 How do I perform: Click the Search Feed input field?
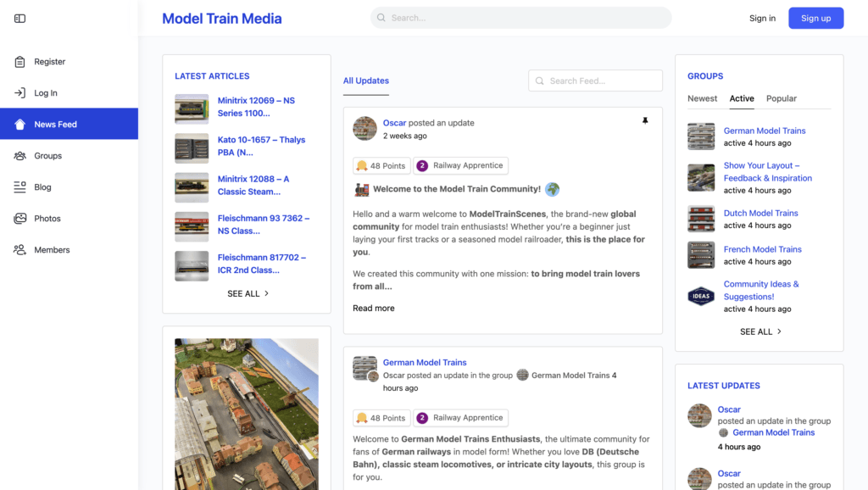pyautogui.click(x=603, y=81)
